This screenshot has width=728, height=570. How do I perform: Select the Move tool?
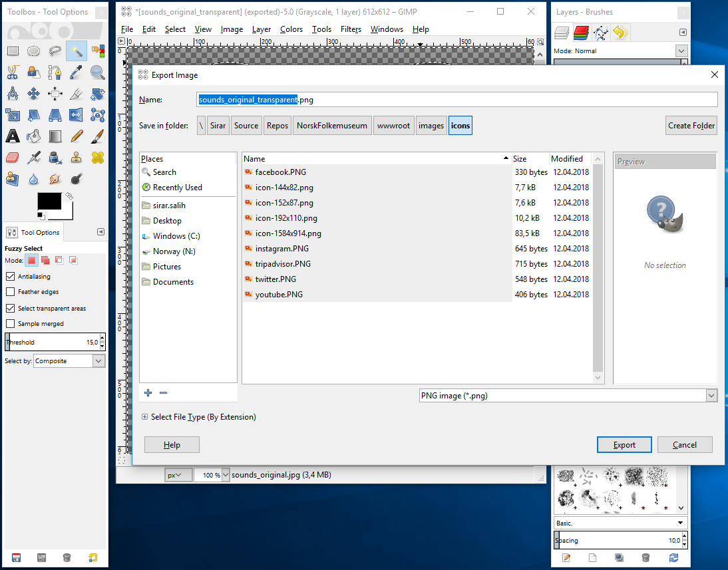click(33, 92)
